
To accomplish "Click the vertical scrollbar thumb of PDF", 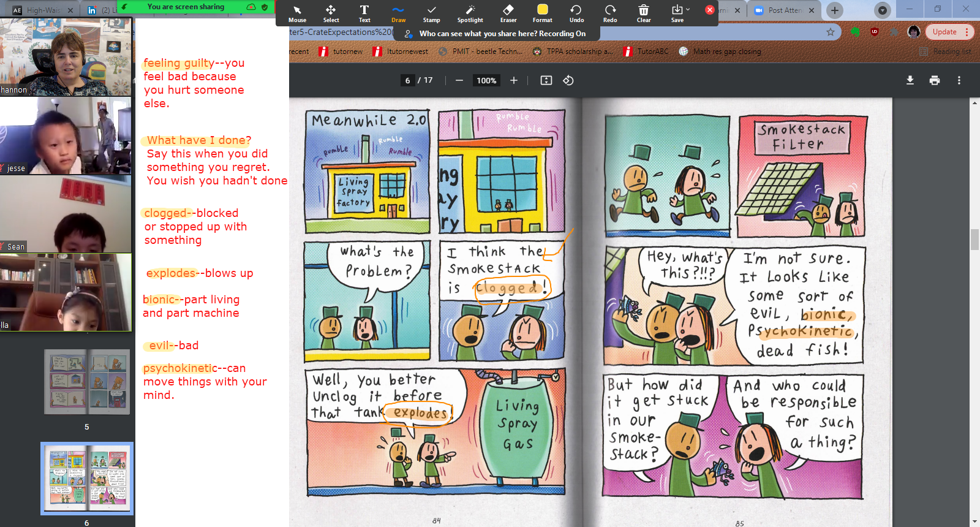I will [974, 239].
